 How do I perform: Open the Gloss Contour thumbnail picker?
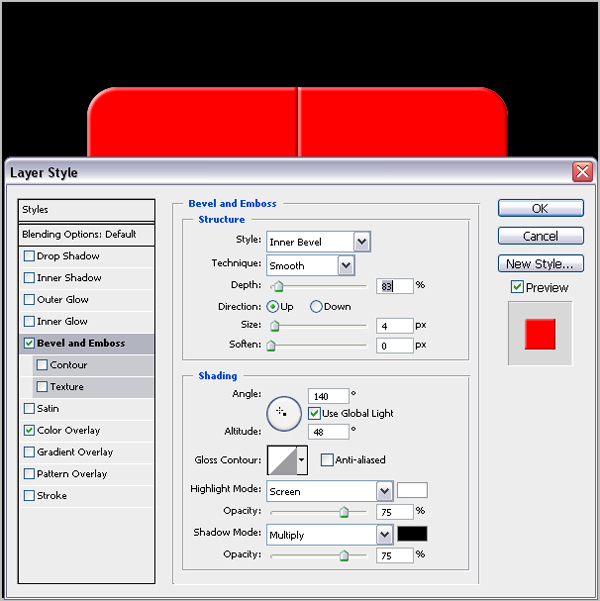[x=282, y=460]
